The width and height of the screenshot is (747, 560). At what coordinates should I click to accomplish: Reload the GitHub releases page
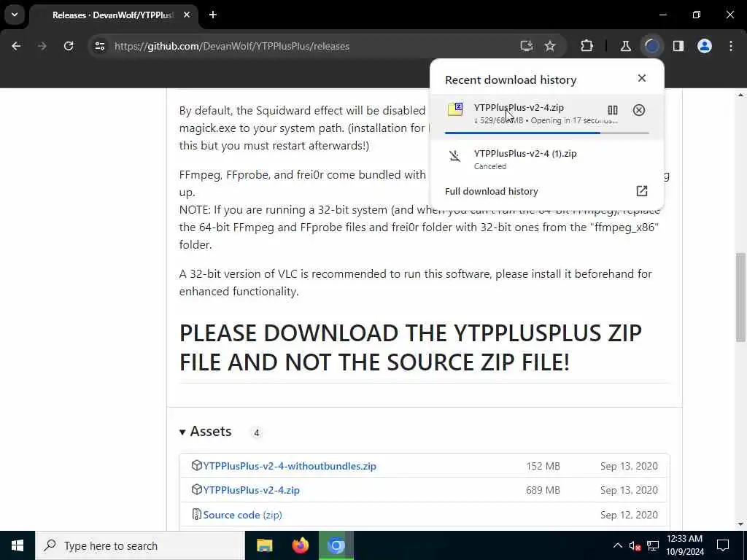point(69,46)
